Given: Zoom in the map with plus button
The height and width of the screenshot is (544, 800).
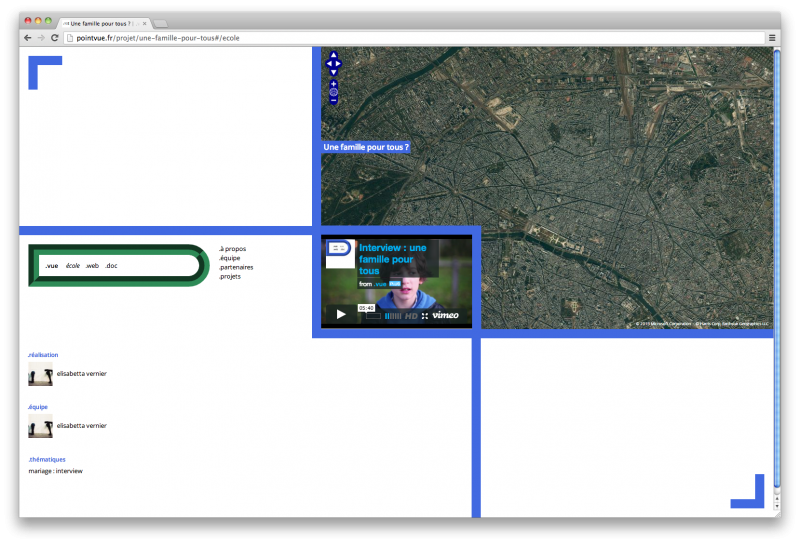Looking at the screenshot, I should coord(334,83).
